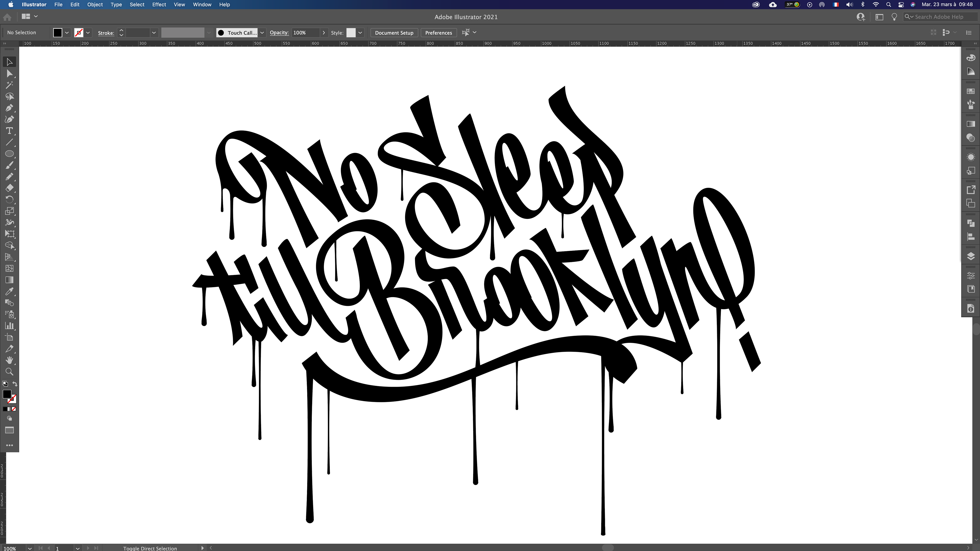Open the arrange documents dropdown
Image resolution: width=980 pixels, height=551 pixels.
30,16
